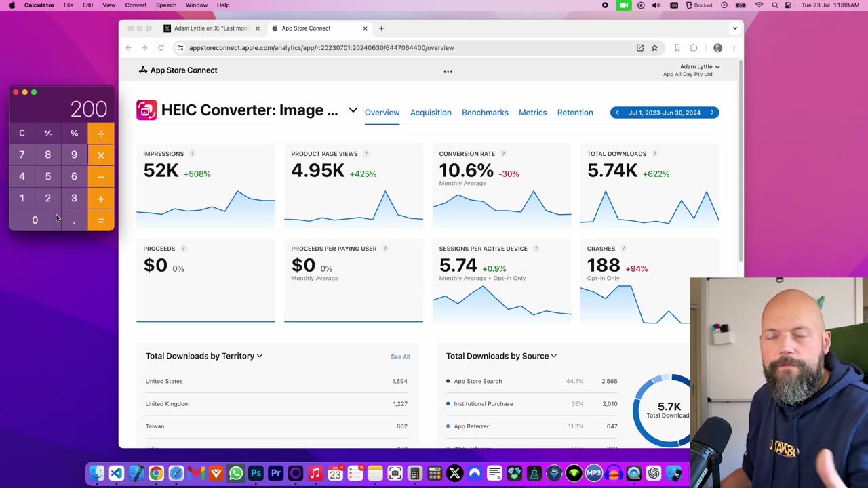Show help for Product Page Views
This screenshot has width=868, height=488.
(366, 154)
